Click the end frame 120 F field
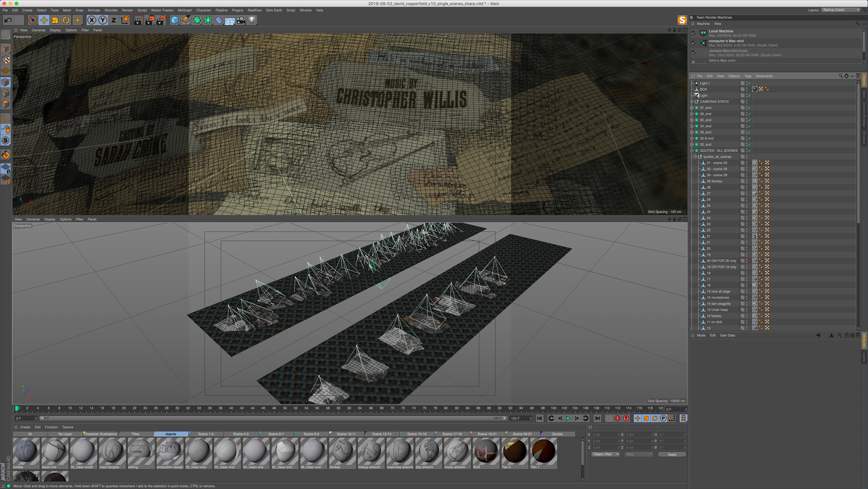 click(521, 418)
